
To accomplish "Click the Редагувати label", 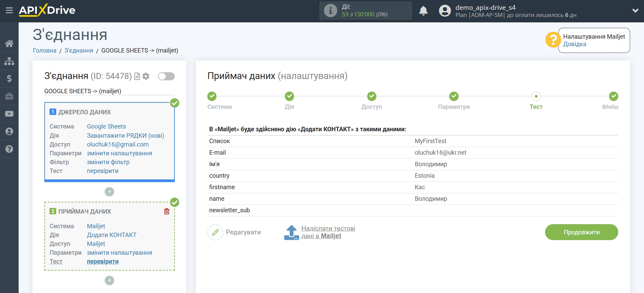I will click(243, 232).
